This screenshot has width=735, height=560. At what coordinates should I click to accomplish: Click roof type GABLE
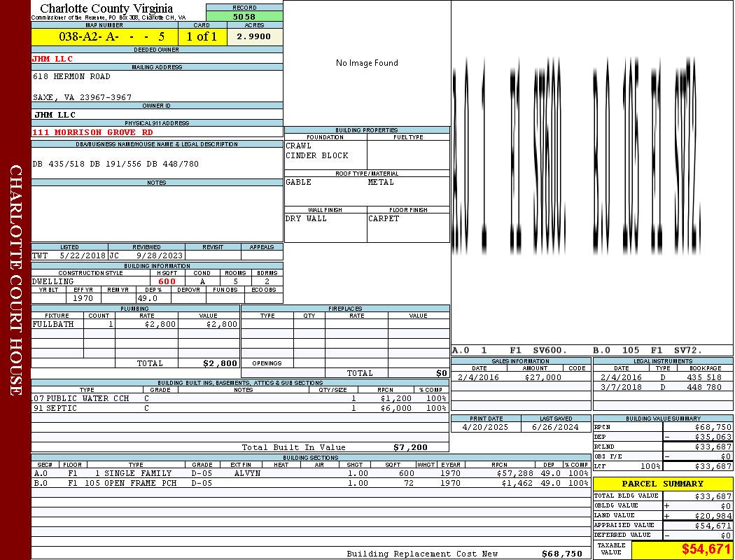point(299,182)
